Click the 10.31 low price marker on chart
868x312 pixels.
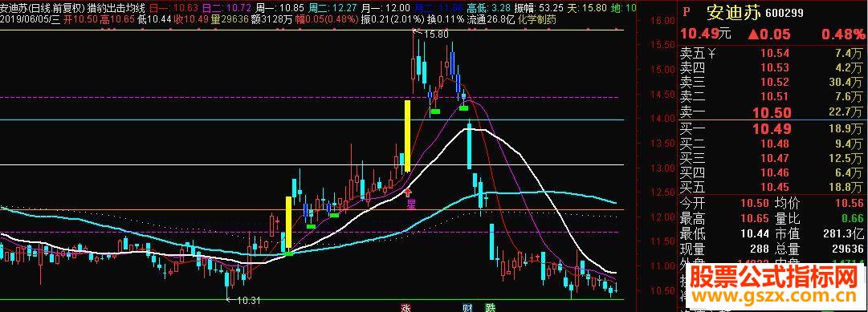tap(248, 301)
